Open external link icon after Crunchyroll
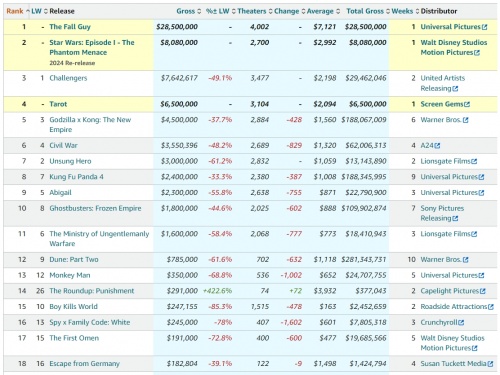 tap(461, 323)
